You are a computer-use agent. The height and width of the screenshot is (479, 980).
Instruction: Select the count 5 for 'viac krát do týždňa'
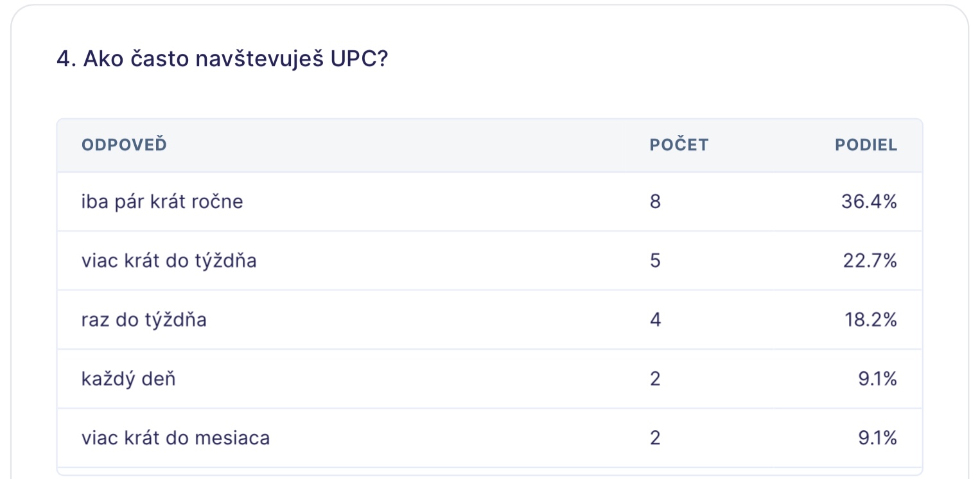click(x=655, y=261)
